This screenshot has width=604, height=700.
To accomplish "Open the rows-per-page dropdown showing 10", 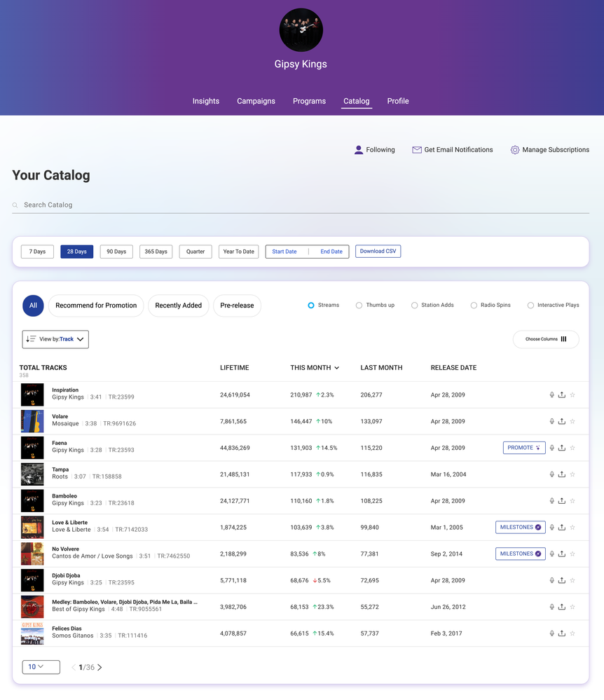I will pyautogui.click(x=41, y=667).
